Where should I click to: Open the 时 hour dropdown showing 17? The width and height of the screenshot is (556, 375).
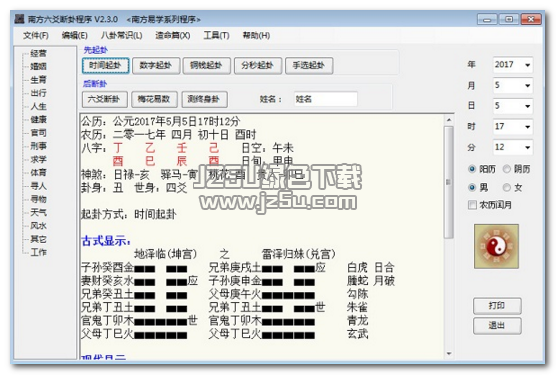point(513,127)
